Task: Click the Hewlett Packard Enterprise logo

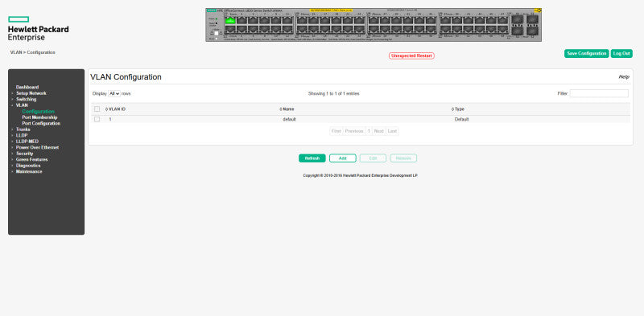Action: (38, 29)
